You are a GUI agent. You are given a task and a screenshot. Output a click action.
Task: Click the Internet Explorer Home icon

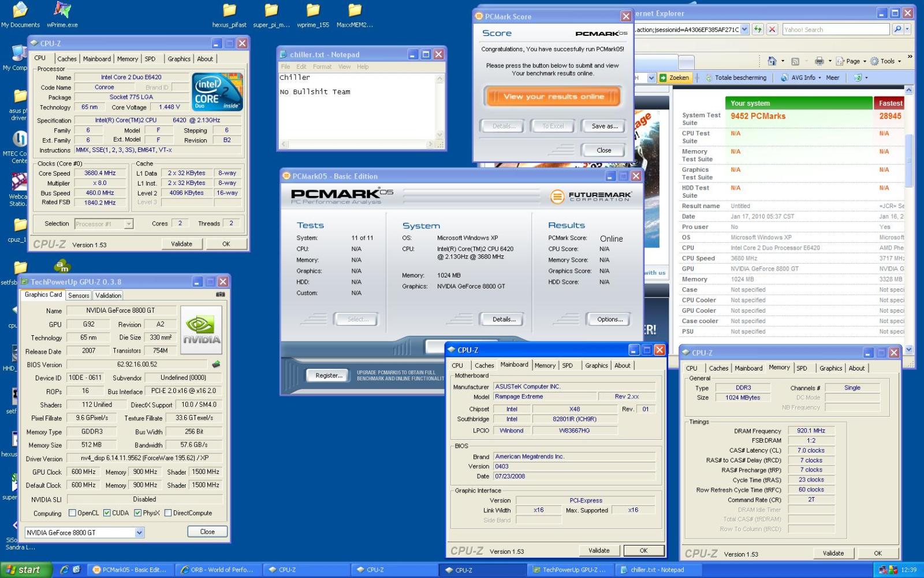[772, 61]
